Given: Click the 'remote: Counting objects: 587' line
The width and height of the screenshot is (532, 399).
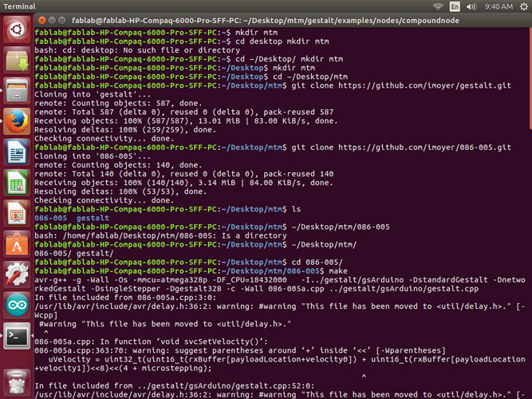Looking at the screenshot, I should 118,103.
